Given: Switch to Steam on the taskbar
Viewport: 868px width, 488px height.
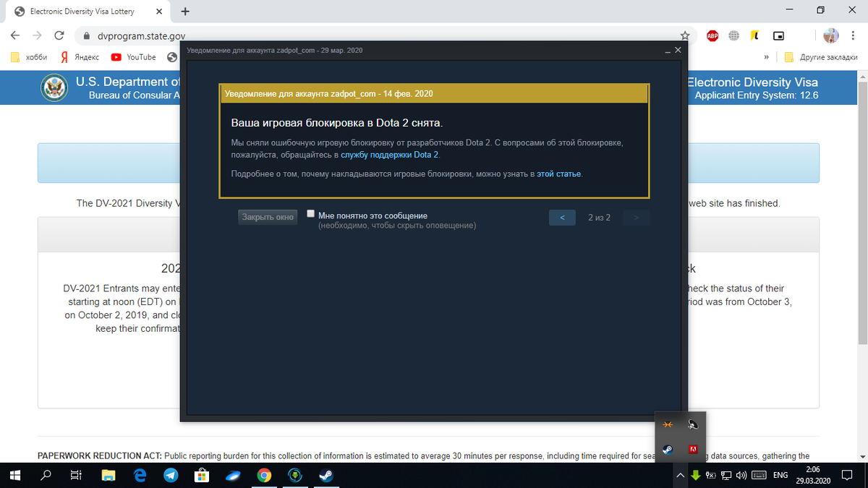Looking at the screenshot, I should click(x=327, y=475).
